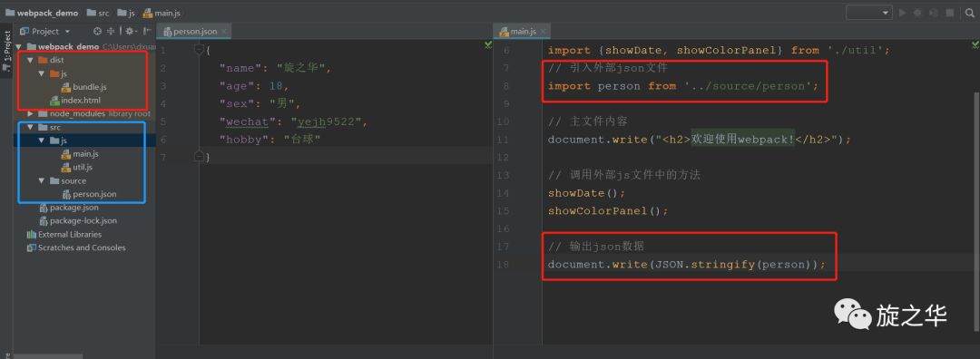The height and width of the screenshot is (359, 980).
Task: Open Search Everywhere magnifier icon
Action: [968, 13]
